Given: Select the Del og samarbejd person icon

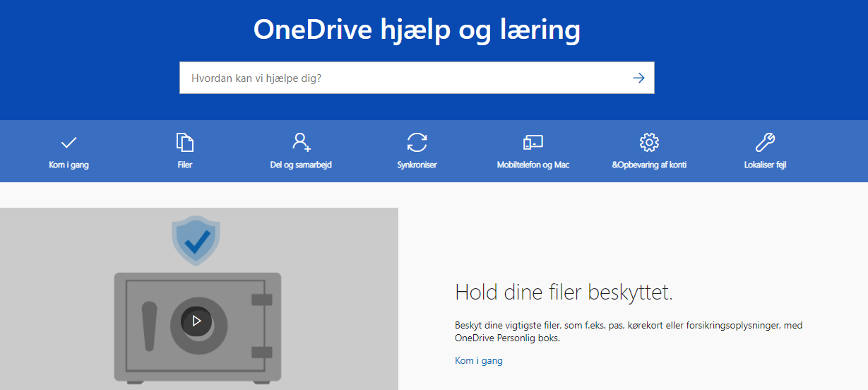Looking at the screenshot, I should 302,142.
